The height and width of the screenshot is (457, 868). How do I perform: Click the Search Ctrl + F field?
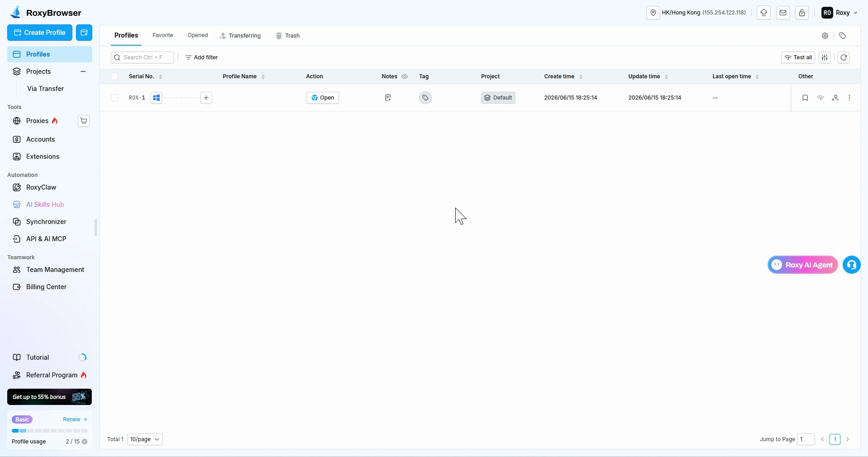(x=142, y=57)
